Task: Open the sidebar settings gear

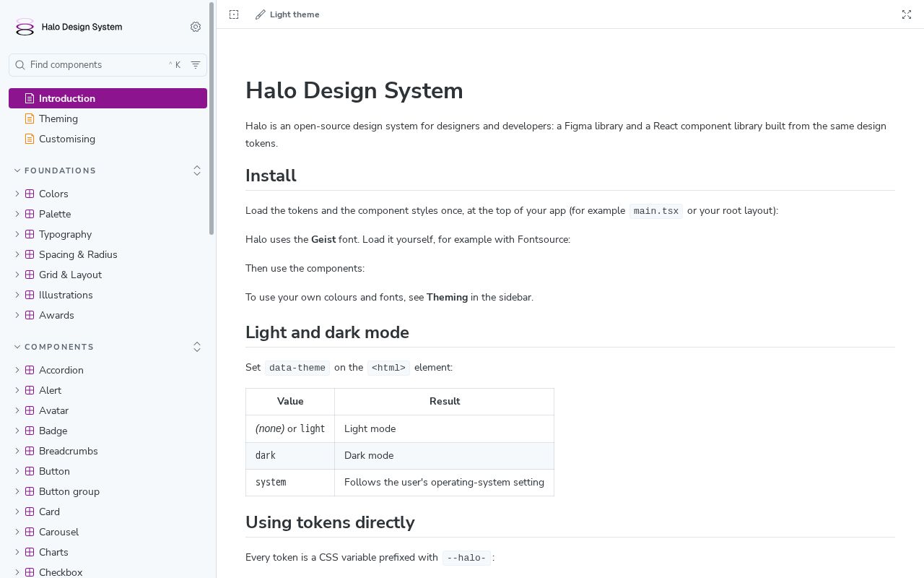Action: click(x=196, y=27)
